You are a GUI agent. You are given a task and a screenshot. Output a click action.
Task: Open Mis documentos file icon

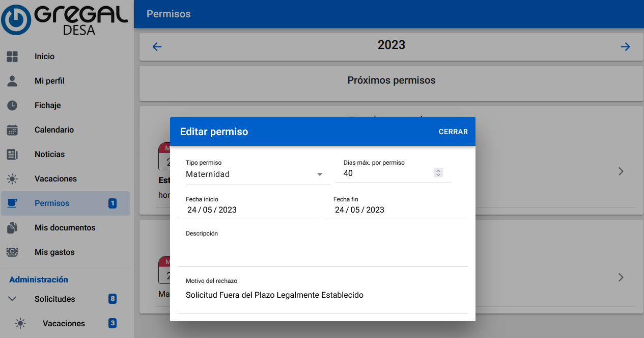pyautogui.click(x=12, y=228)
